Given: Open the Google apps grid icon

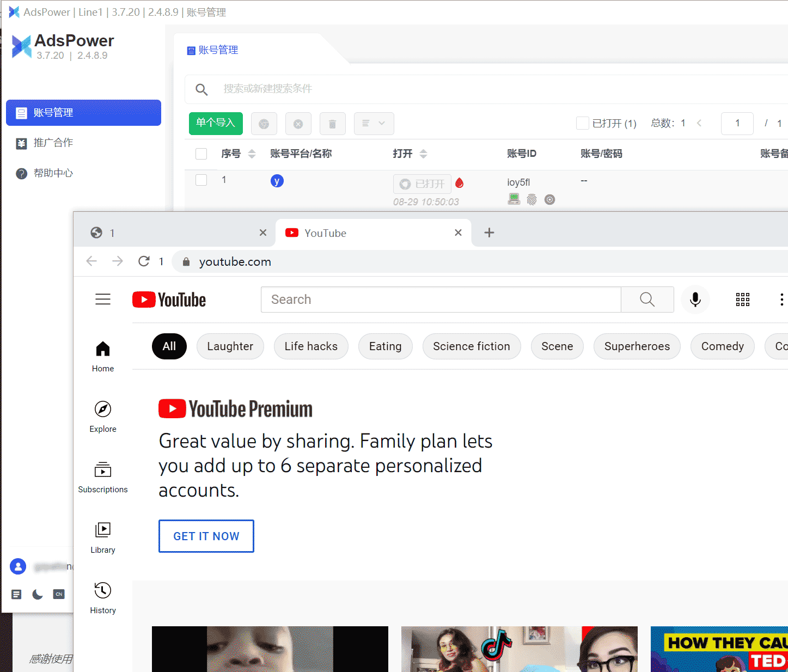Looking at the screenshot, I should 742,300.
